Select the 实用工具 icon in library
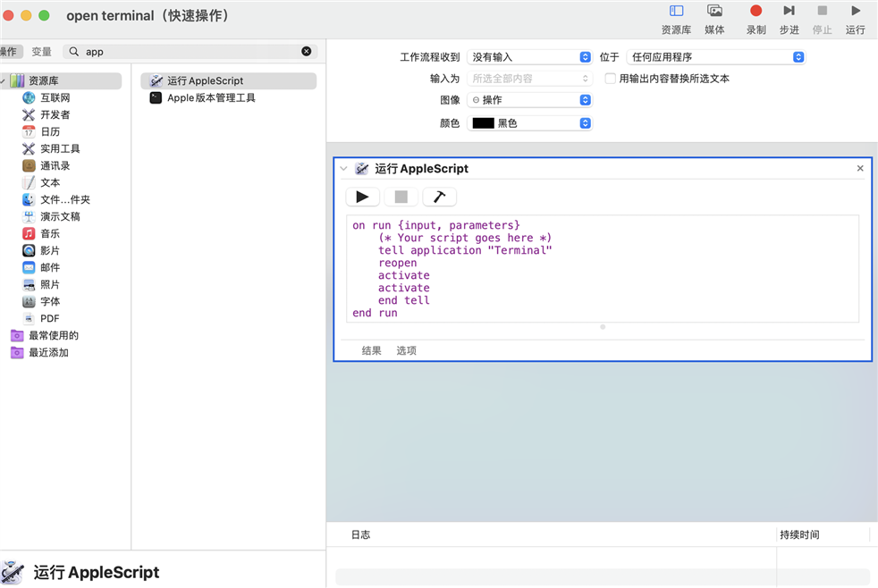 (29, 149)
